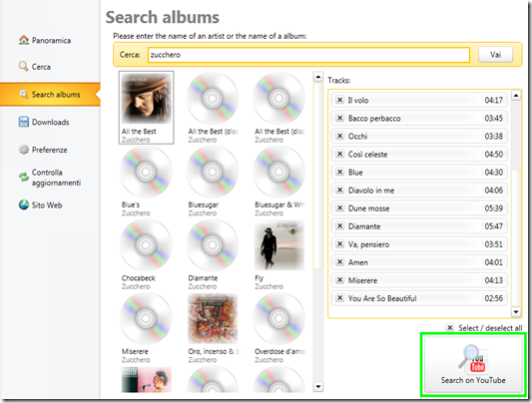
Task: Open the Sito Web link
Action: [47, 205]
